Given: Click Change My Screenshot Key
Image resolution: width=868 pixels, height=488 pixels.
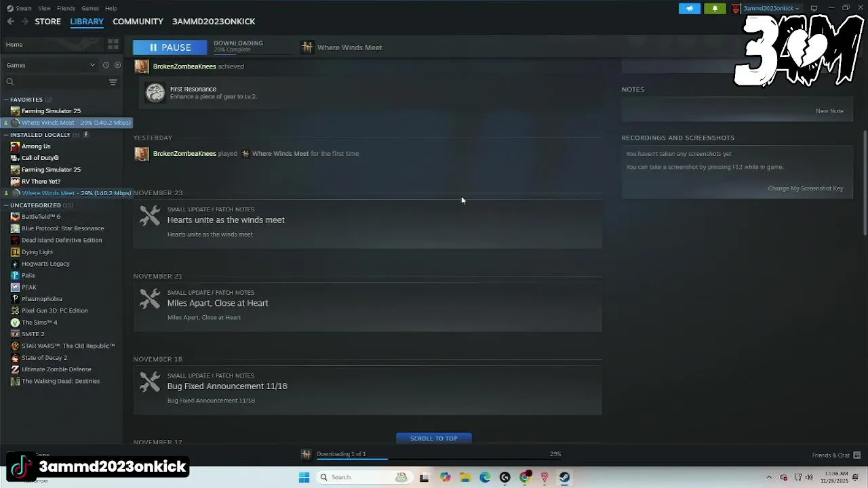Looking at the screenshot, I should point(806,188).
